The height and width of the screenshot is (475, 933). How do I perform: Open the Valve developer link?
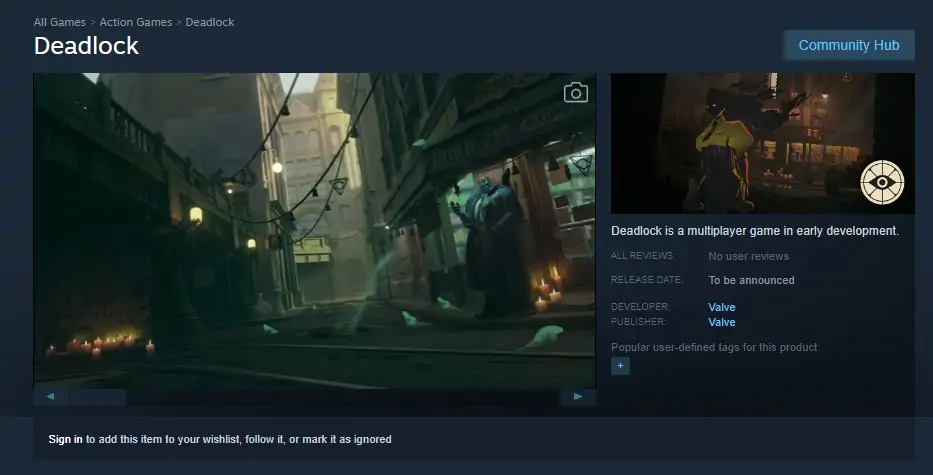(x=722, y=307)
